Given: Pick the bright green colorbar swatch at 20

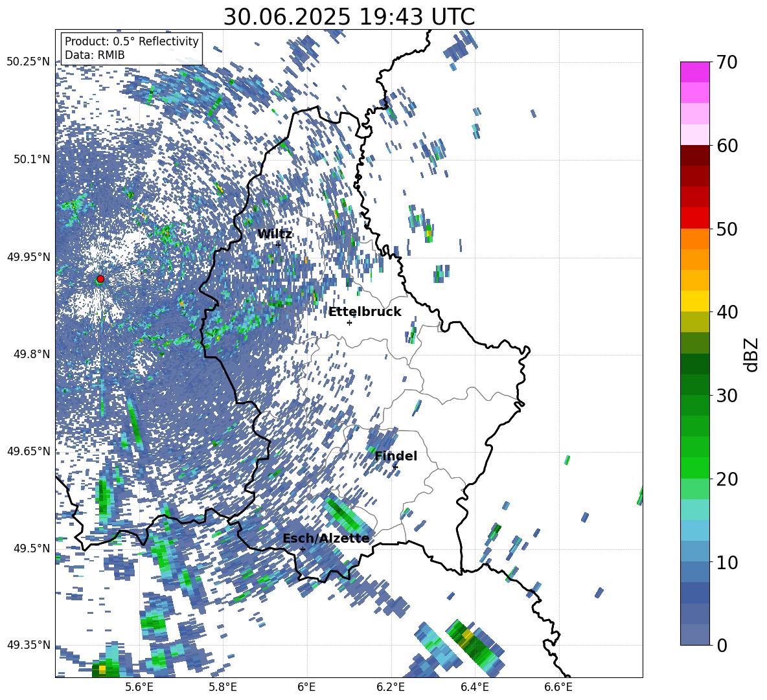Looking at the screenshot, I should coord(694,468).
